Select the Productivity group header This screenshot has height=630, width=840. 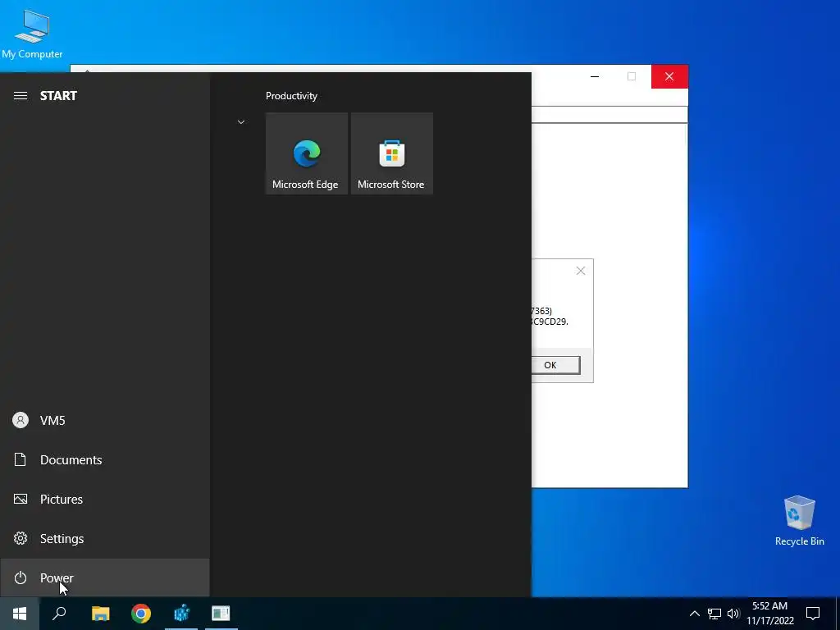pos(291,96)
